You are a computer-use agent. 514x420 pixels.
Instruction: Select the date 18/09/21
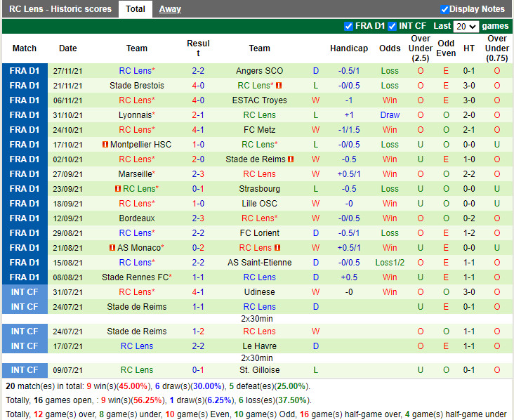click(68, 204)
